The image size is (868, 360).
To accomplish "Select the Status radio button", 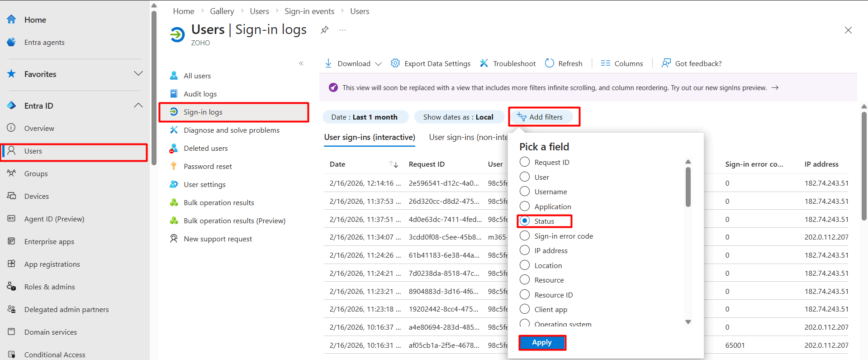I will click(x=525, y=221).
